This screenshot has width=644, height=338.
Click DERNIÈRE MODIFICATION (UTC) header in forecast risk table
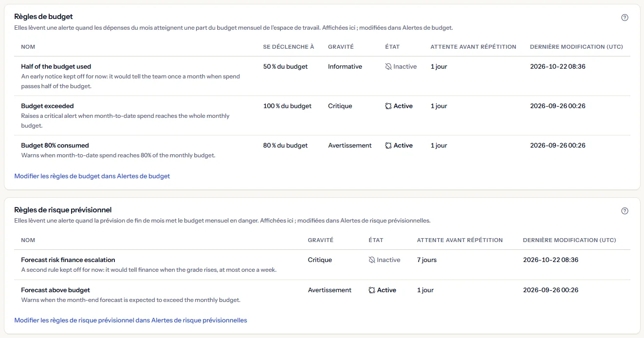570,240
